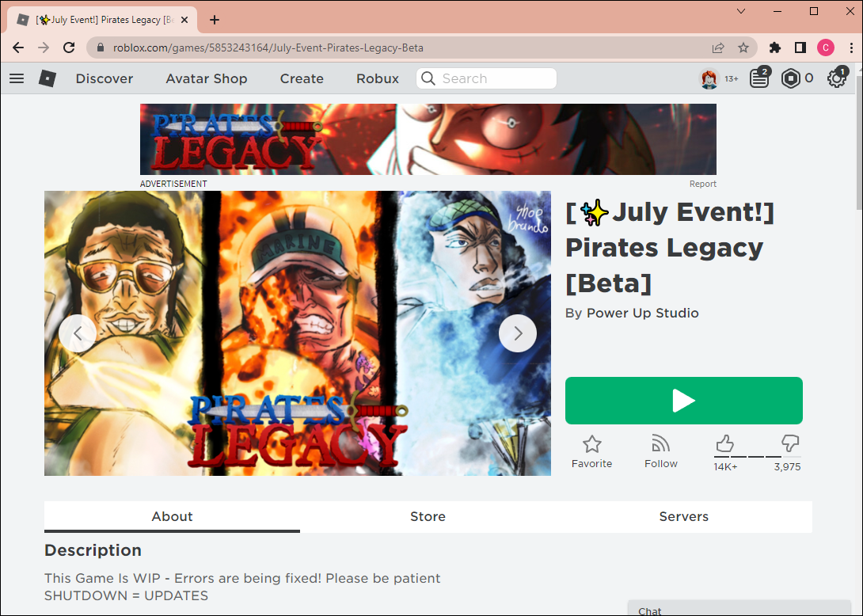Viewport: 863px width, 616px height.
Task: Toggle the Chrome side panel
Action: [x=800, y=48]
